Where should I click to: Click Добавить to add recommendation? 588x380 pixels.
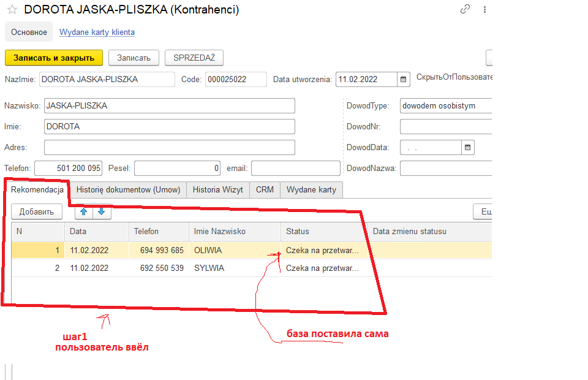click(37, 212)
